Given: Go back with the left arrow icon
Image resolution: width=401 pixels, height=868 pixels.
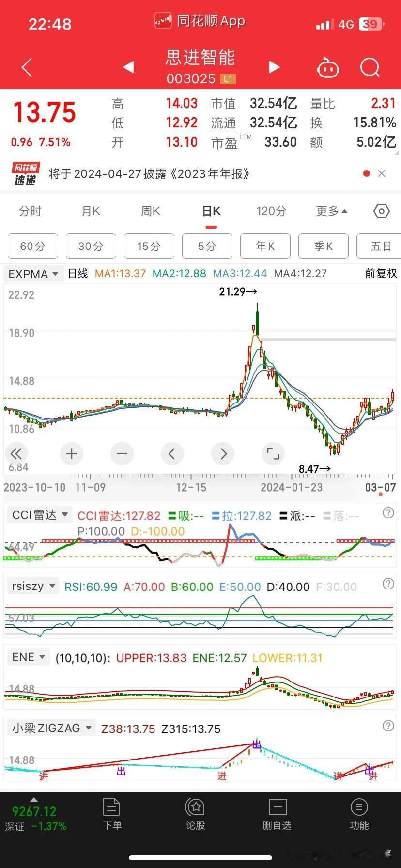Looking at the screenshot, I should click(27, 67).
